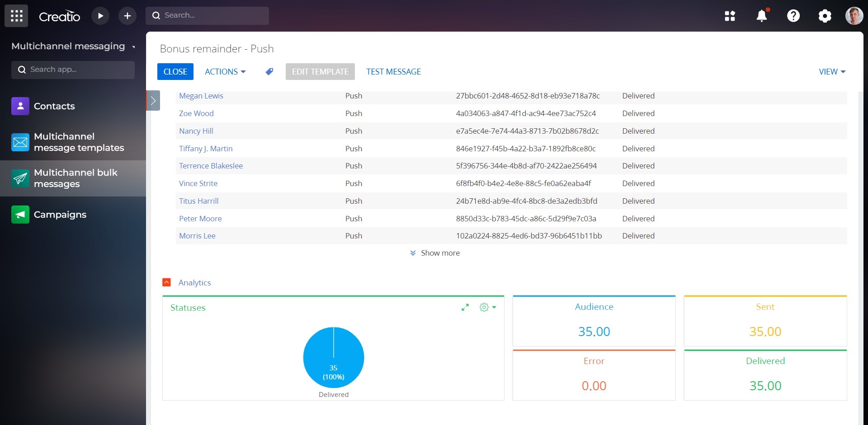868x425 pixels.
Task: Select Multichannel bulk messages in the sidebar
Action: click(x=75, y=178)
